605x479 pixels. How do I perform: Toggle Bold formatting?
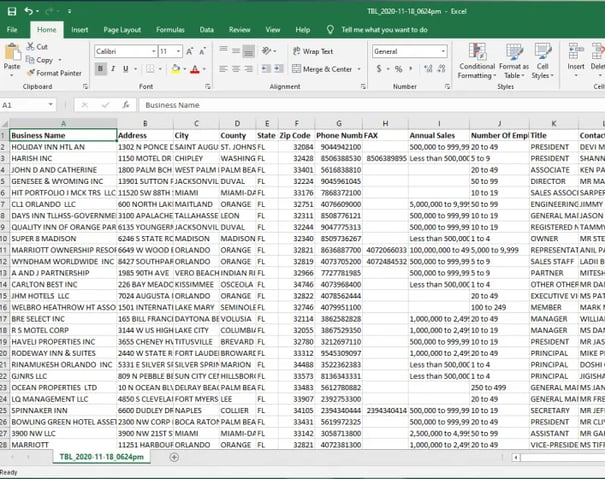(101, 69)
